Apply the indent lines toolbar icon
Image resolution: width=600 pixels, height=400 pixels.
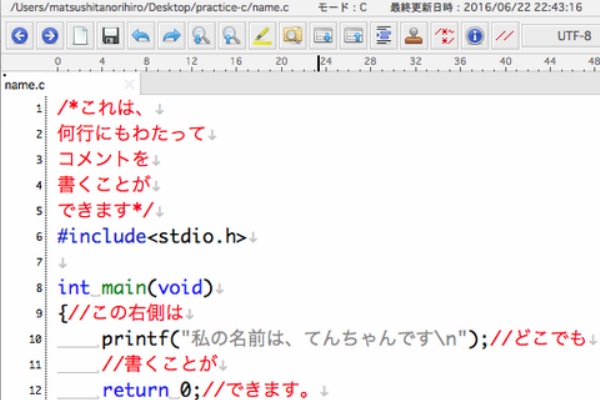pos(383,36)
